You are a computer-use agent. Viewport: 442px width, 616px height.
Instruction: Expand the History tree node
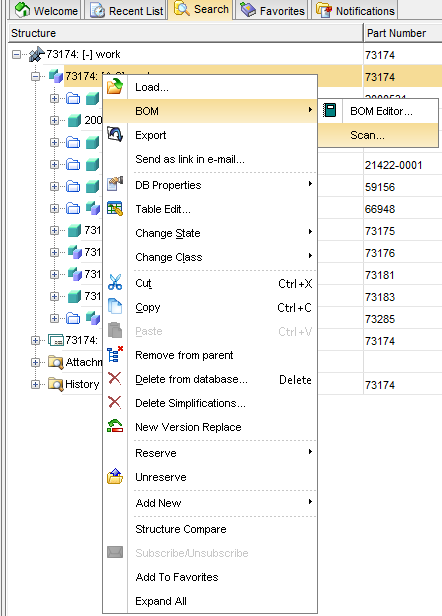(x=35, y=384)
